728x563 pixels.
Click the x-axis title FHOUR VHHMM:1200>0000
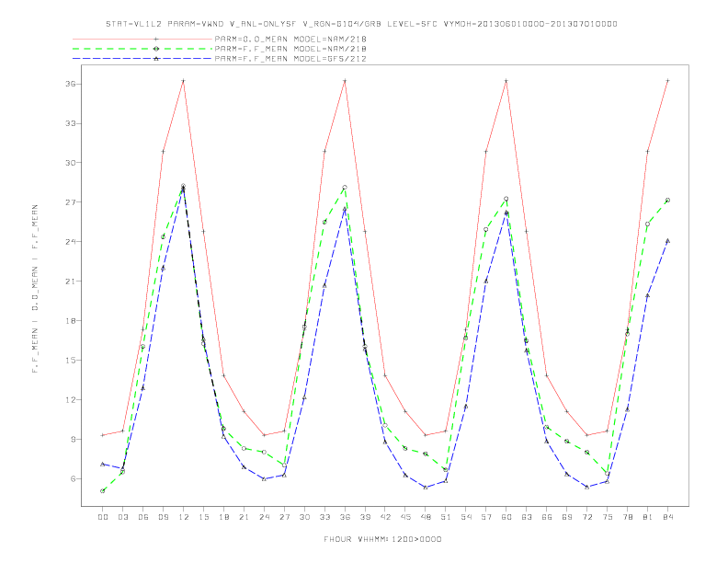pos(382,539)
